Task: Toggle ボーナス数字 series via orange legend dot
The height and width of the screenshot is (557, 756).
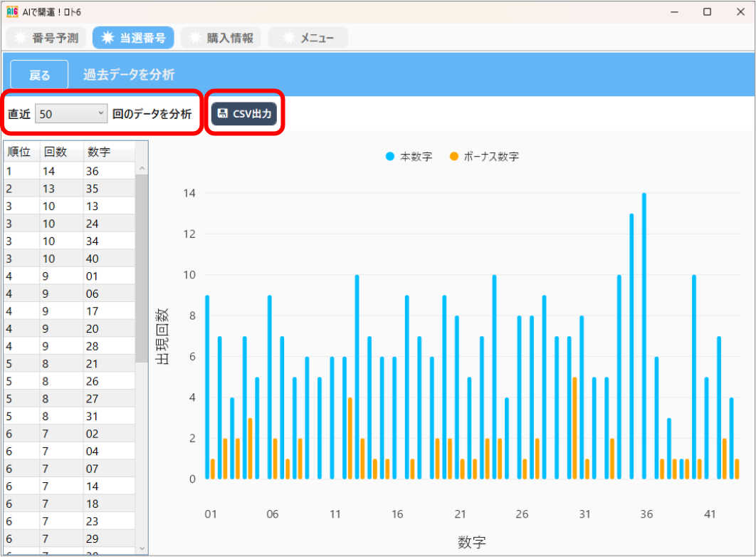Action: [x=453, y=157]
